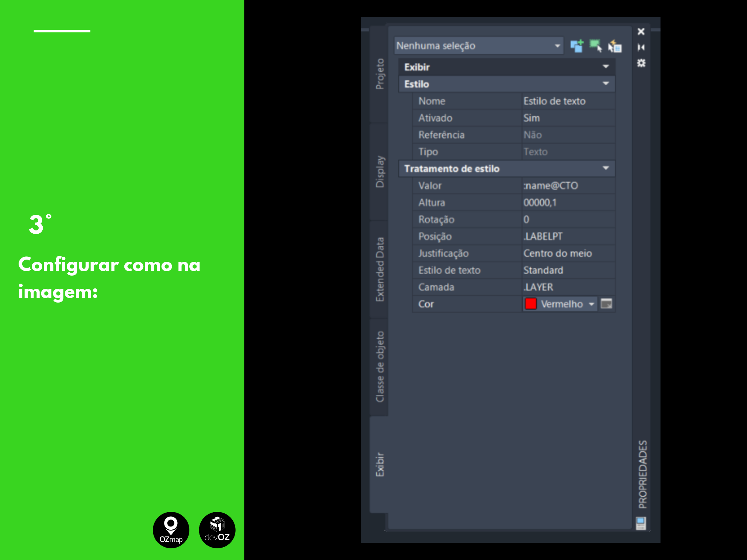747x560 pixels.
Task: Click the Posição value .LABELPT
Action: (x=568, y=236)
